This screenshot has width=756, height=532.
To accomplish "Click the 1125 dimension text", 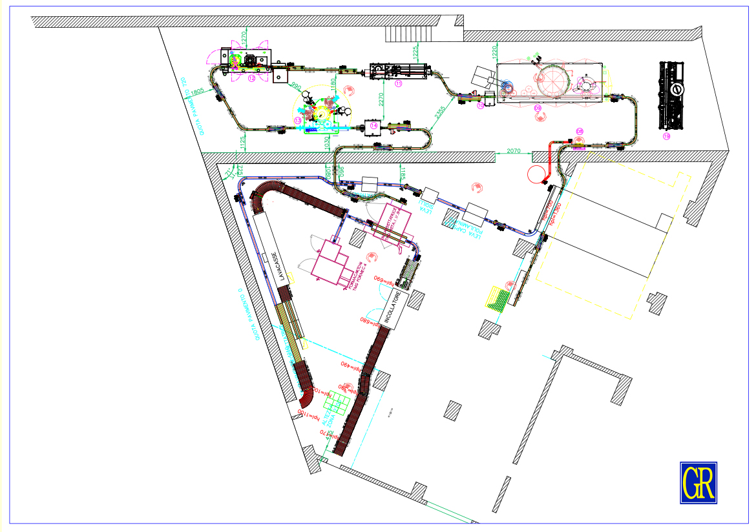I will [x=242, y=142].
